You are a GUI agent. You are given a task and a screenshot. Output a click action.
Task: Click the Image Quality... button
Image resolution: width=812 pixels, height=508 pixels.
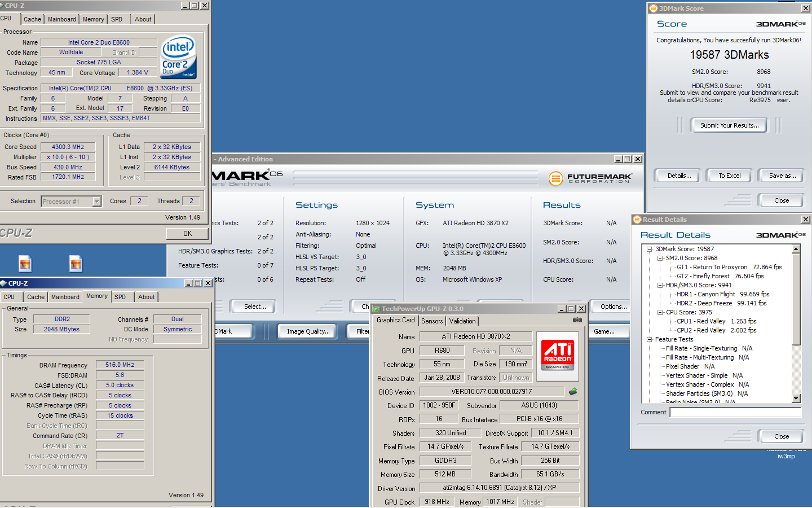point(308,331)
